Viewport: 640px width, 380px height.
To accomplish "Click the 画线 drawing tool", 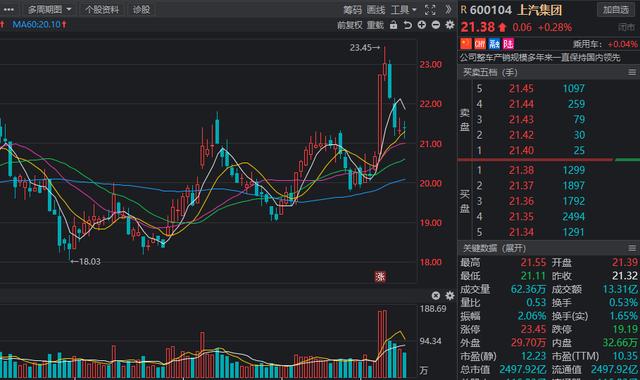I will (376, 10).
